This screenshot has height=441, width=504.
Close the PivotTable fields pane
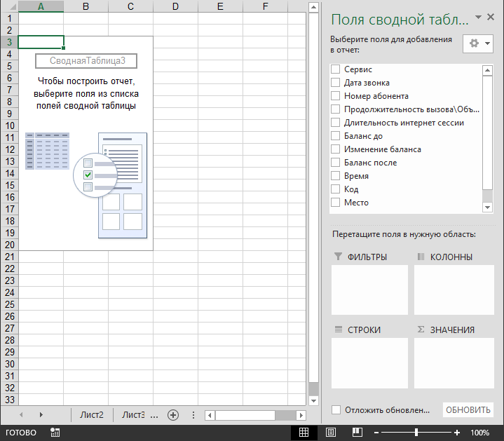click(491, 17)
